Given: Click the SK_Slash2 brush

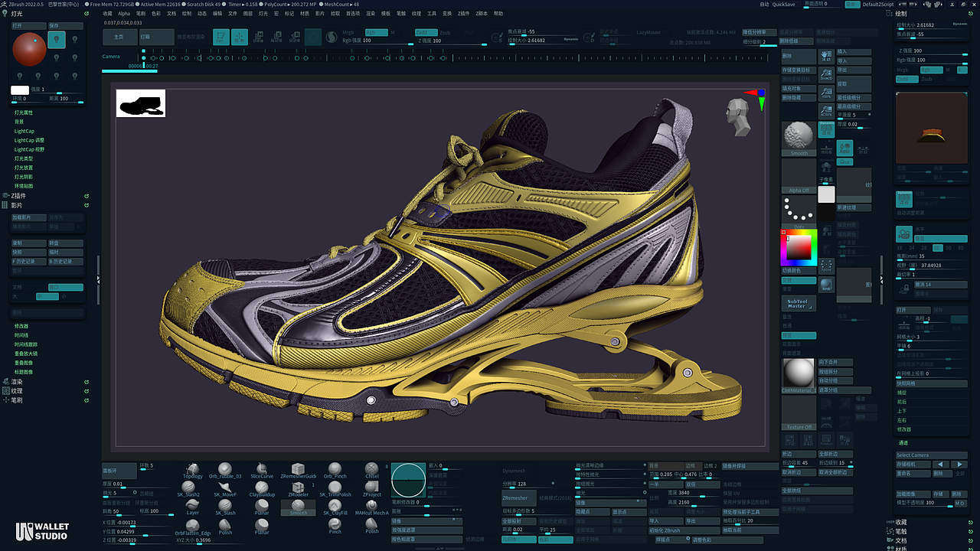Looking at the screenshot, I should (188, 489).
